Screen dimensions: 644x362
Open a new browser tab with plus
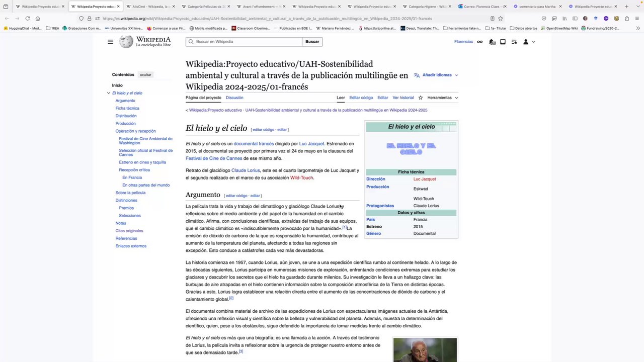coord(626,7)
